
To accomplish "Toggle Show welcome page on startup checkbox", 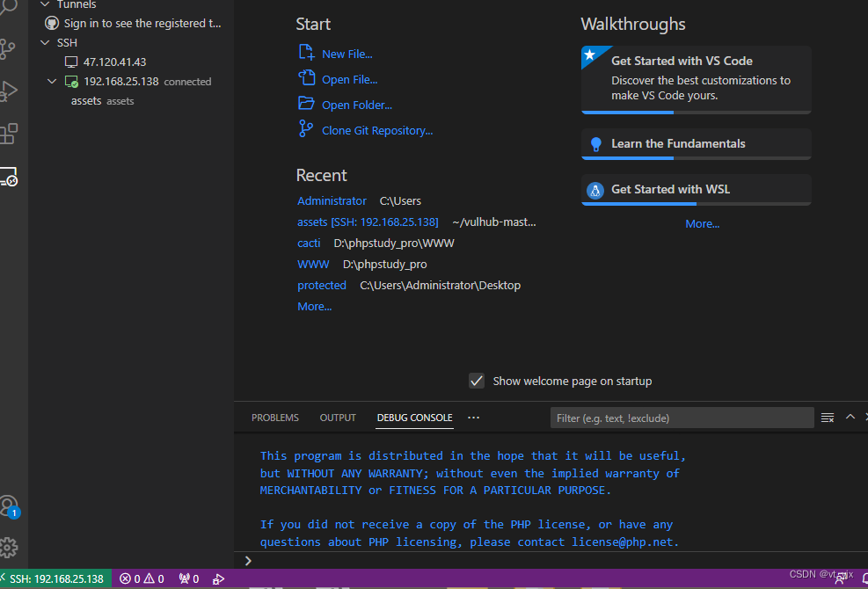I will click(x=477, y=381).
